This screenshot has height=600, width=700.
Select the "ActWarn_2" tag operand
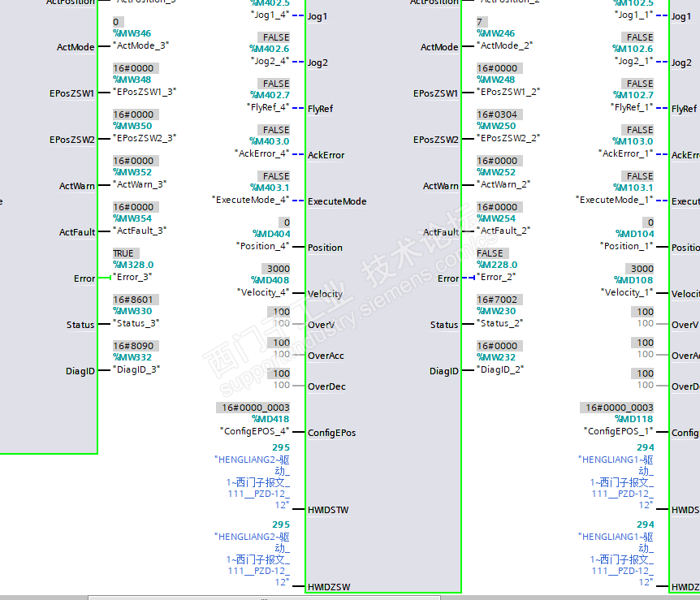click(503, 184)
